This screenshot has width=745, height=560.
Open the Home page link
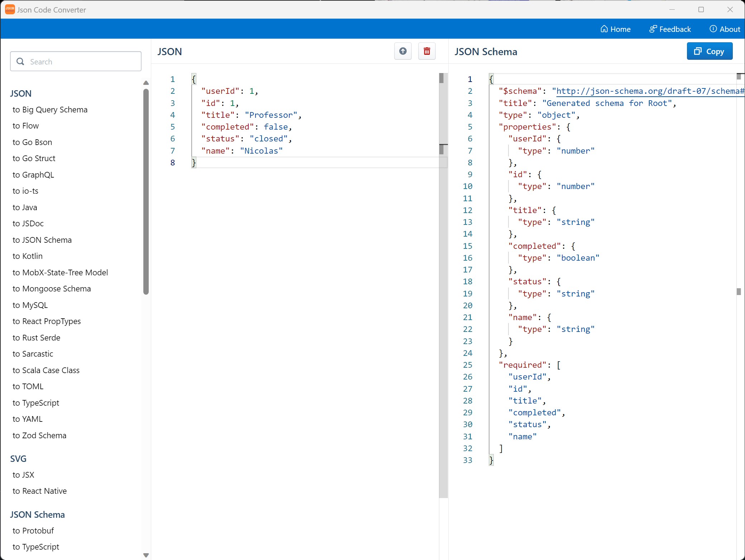tap(615, 29)
